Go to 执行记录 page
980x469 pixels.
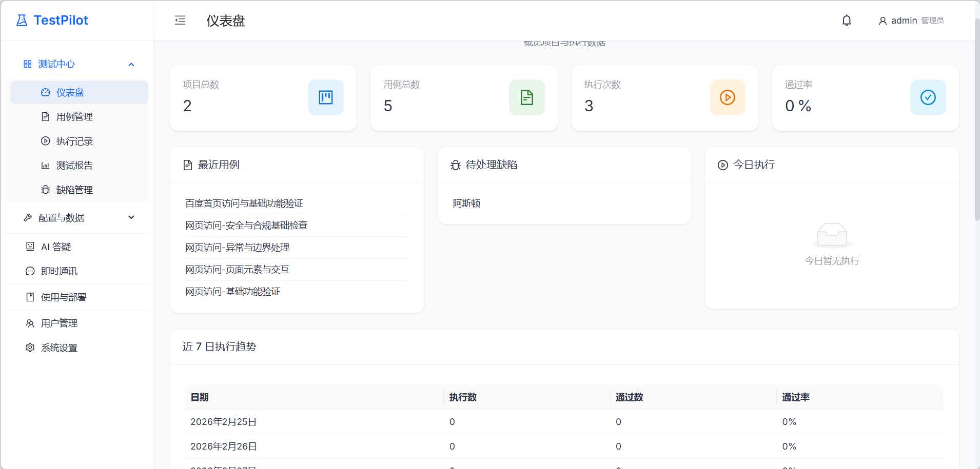point(74,141)
